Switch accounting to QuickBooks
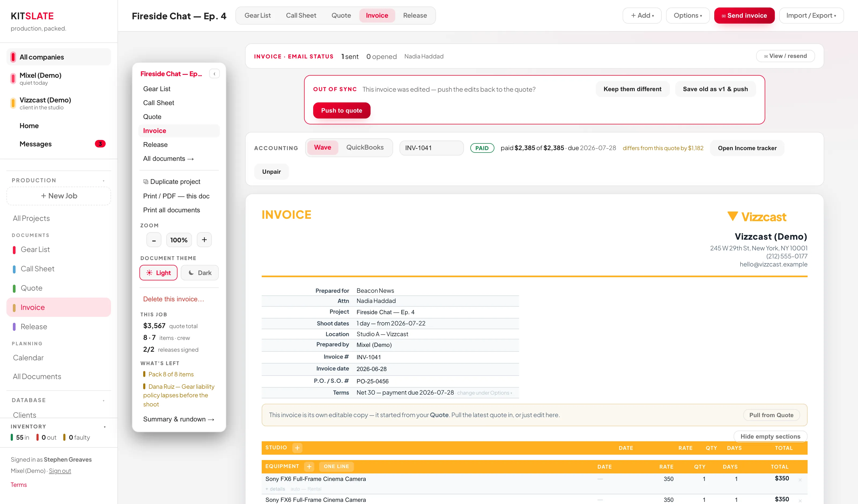Screen dimensions: 858x504 [x=365, y=147]
